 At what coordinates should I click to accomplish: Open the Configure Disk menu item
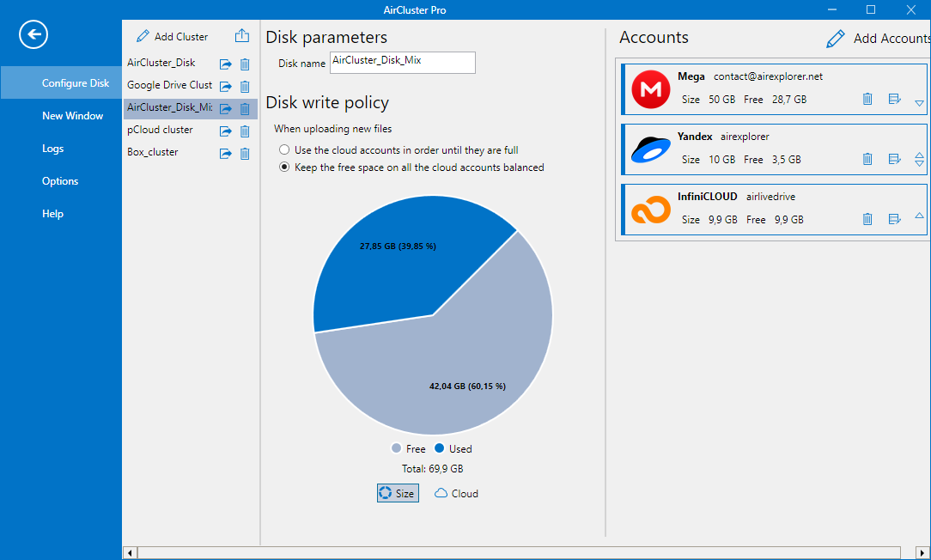point(61,83)
